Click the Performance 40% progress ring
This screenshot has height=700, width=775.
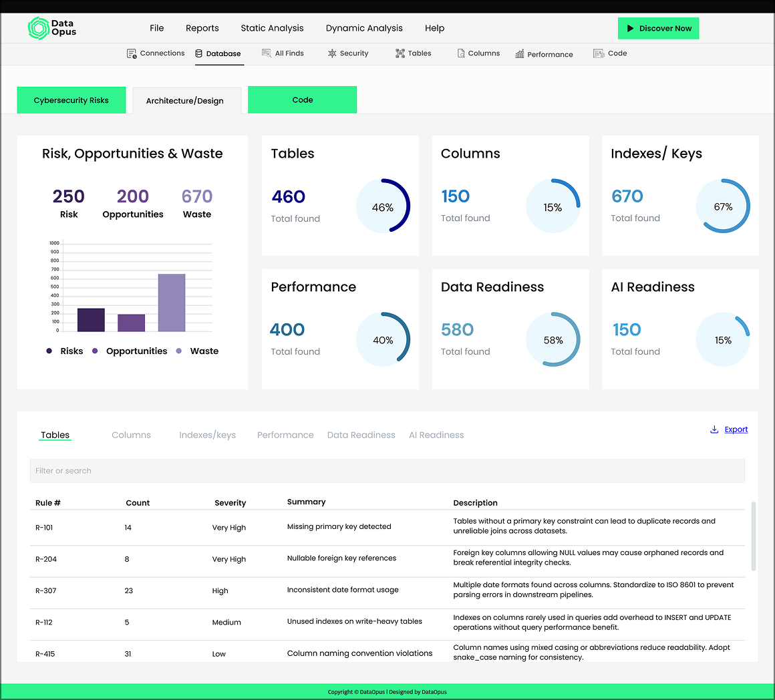click(383, 339)
